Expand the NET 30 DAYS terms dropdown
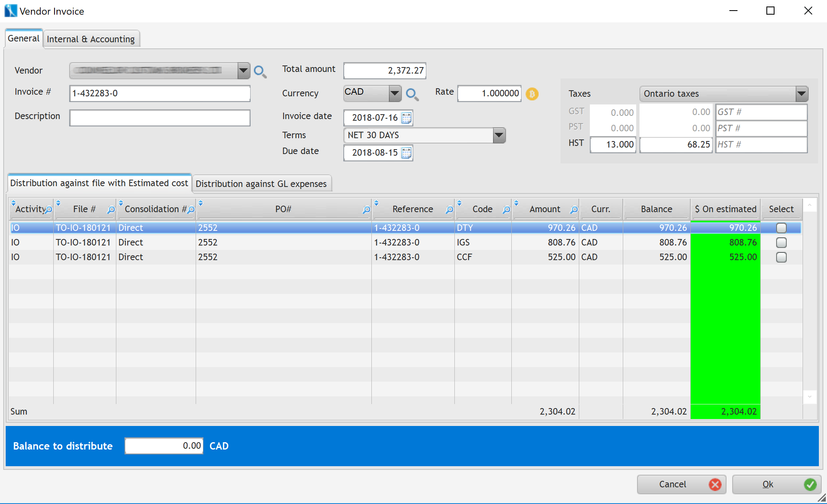Viewport: 827px width, 504px height. [499, 135]
